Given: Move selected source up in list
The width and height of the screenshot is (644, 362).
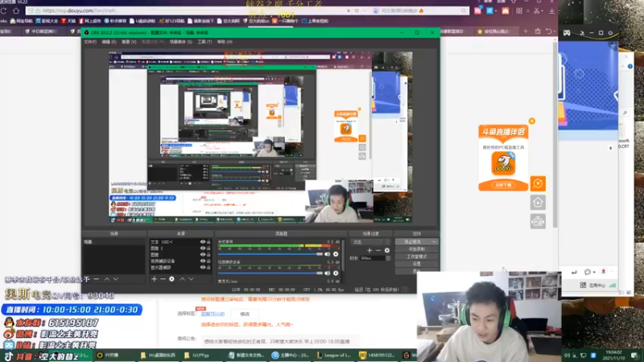Looking at the screenshot, I should point(183,279).
